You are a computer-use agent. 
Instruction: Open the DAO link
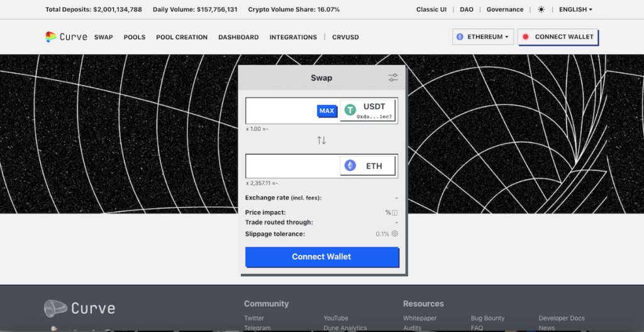click(x=467, y=9)
